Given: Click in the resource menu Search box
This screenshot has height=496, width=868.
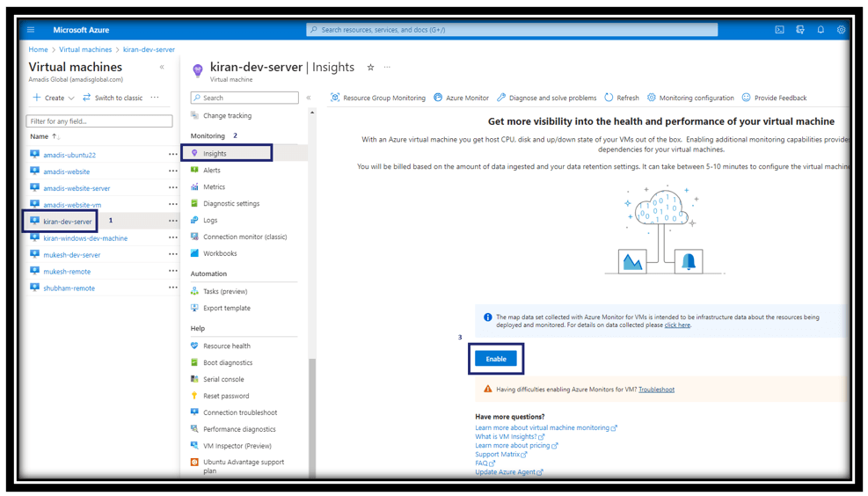Looking at the screenshot, I should click(x=244, y=98).
